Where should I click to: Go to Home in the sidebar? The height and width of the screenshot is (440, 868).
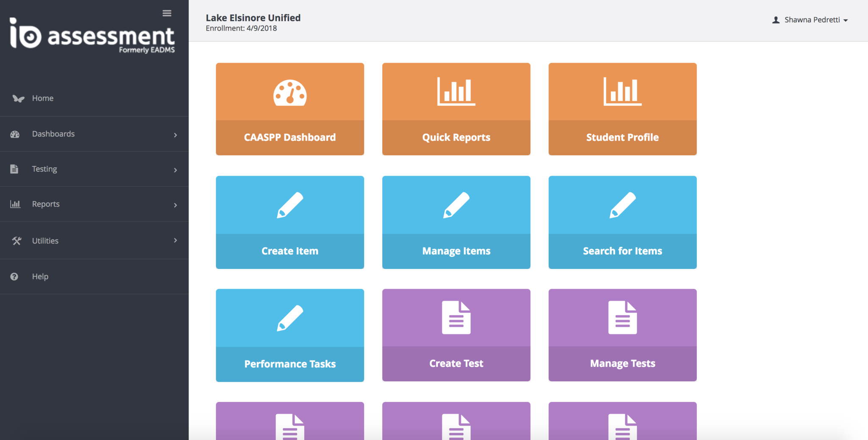pyautogui.click(x=43, y=98)
